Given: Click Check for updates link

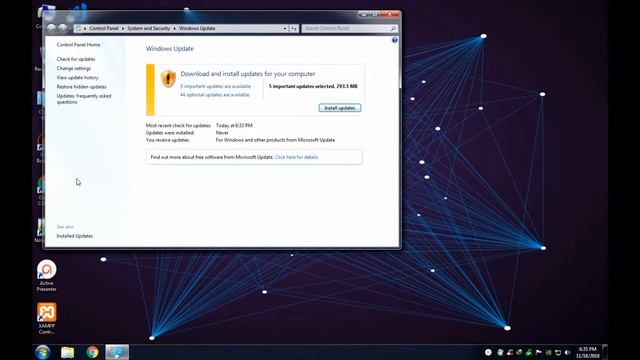Looking at the screenshot, I should point(76,59).
